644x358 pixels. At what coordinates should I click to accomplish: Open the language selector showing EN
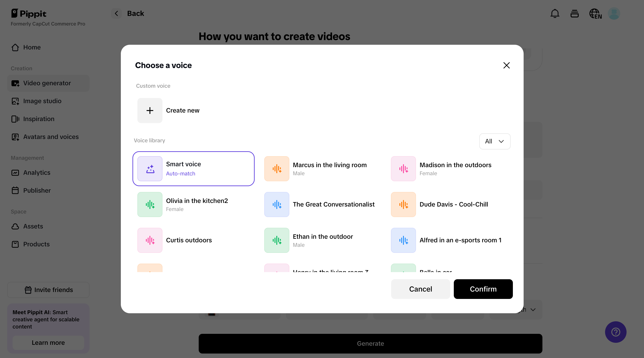(x=595, y=13)
